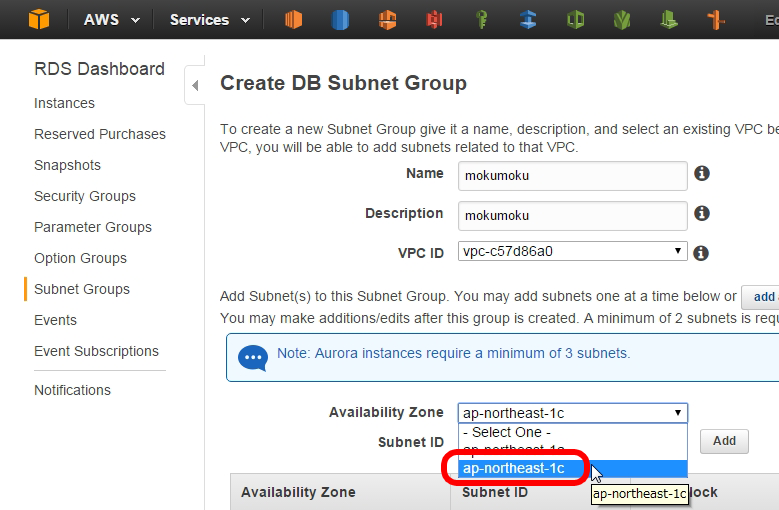
Task: Open Parameter Groups in the sidebar
Action: [93, 227]
